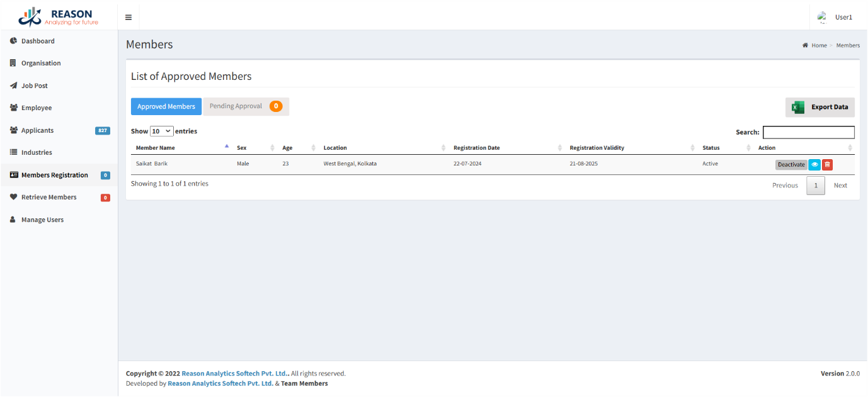Click the Excel icon on Export Data
This screenshot has width=868, height=397.
click(x=798, y=107)
